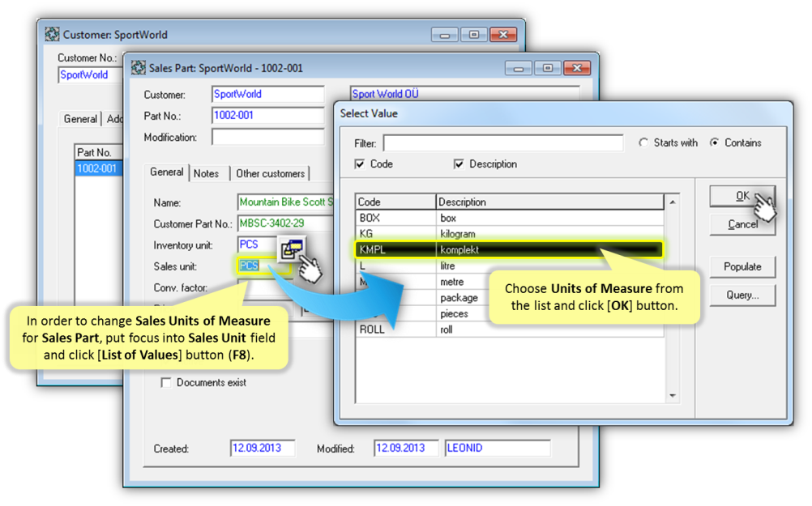812x506 pixels.
Task: Select 1002-001 row in Customer window
Action: (98, 168)
